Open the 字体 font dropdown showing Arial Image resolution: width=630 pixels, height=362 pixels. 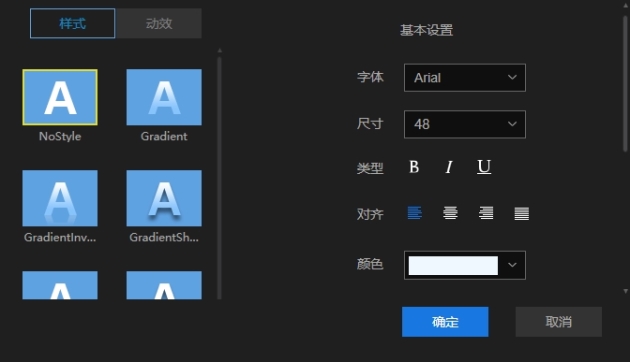point(465,78)
